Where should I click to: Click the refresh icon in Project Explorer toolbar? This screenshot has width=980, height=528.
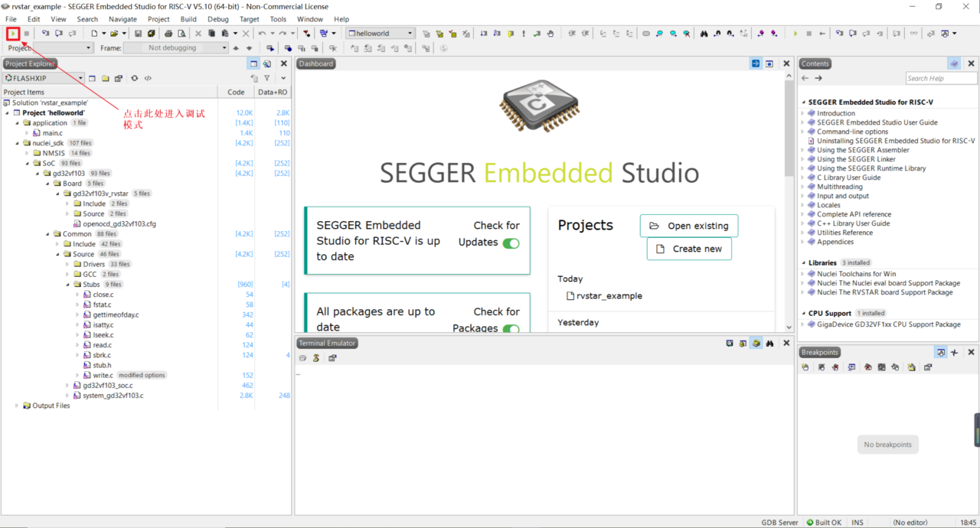(x=135, y=78)
